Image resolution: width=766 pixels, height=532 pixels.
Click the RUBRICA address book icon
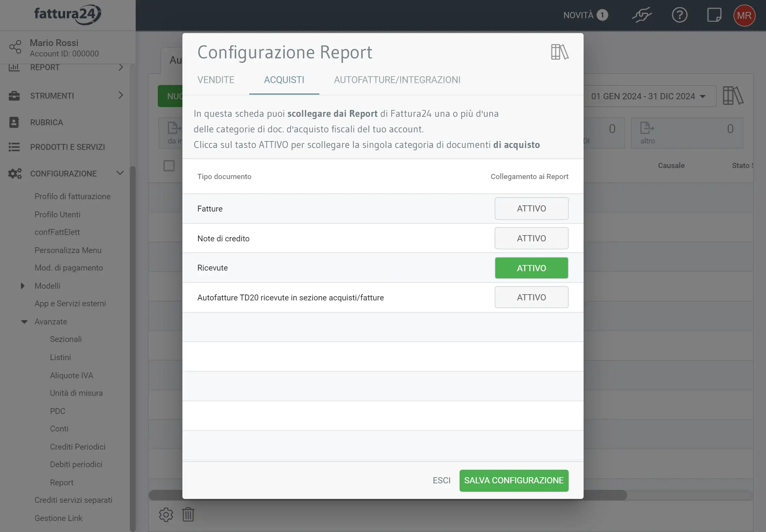coord(14,122)
